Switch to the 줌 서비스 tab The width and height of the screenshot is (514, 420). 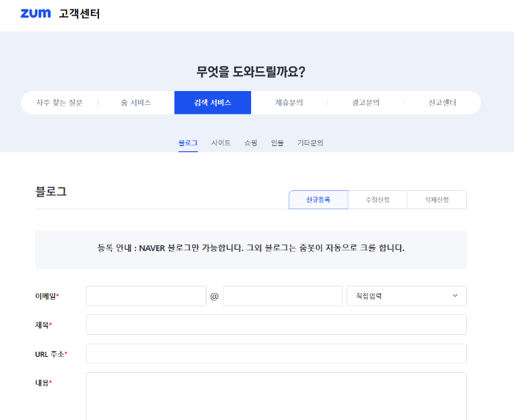point(136,103)
